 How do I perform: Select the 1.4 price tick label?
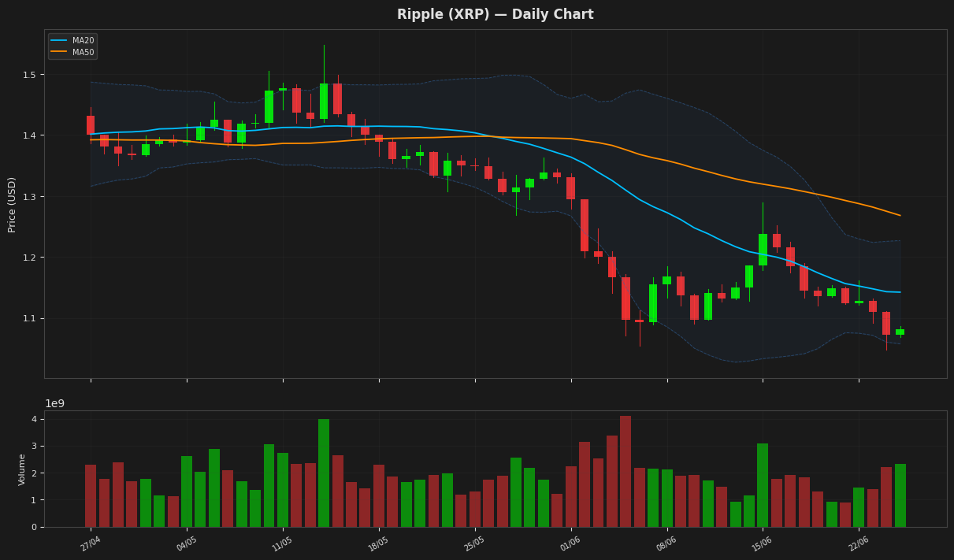pos(30,135)
